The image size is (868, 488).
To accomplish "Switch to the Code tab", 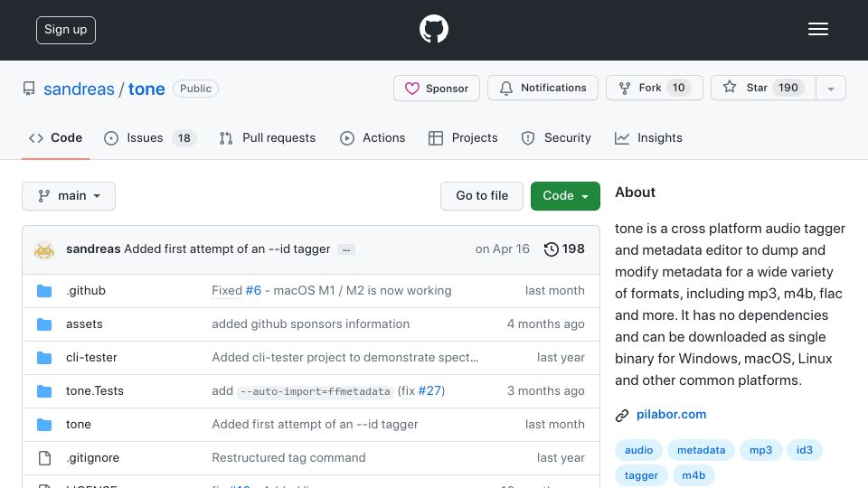I will pos(55,138).
